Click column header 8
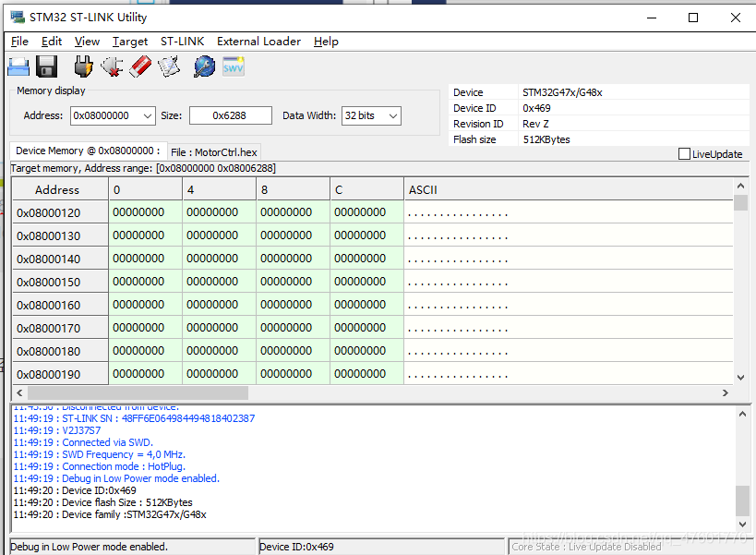The image size is (756, 555). tap(294, 189)
